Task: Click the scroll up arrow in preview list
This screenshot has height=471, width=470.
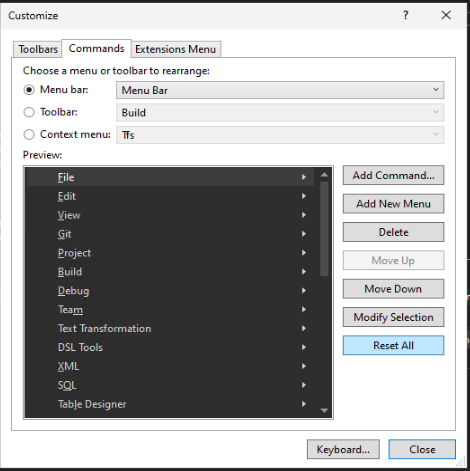Action: click(x=324, y=175)
